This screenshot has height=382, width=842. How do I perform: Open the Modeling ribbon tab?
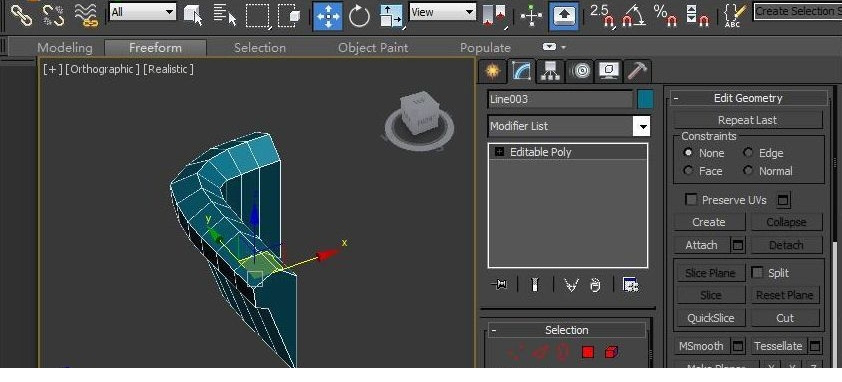click(65, 48)
